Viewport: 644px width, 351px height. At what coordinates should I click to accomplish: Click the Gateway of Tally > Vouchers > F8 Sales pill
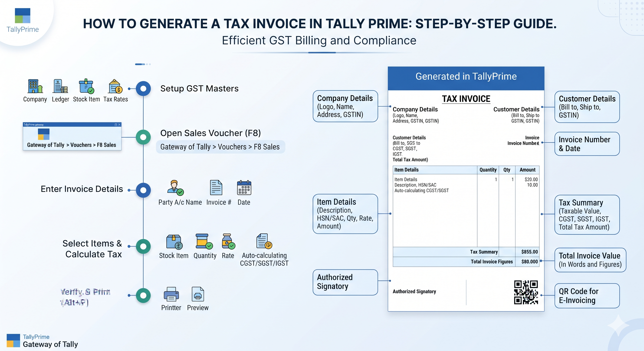pyautogui.click(x=220, y=147)
